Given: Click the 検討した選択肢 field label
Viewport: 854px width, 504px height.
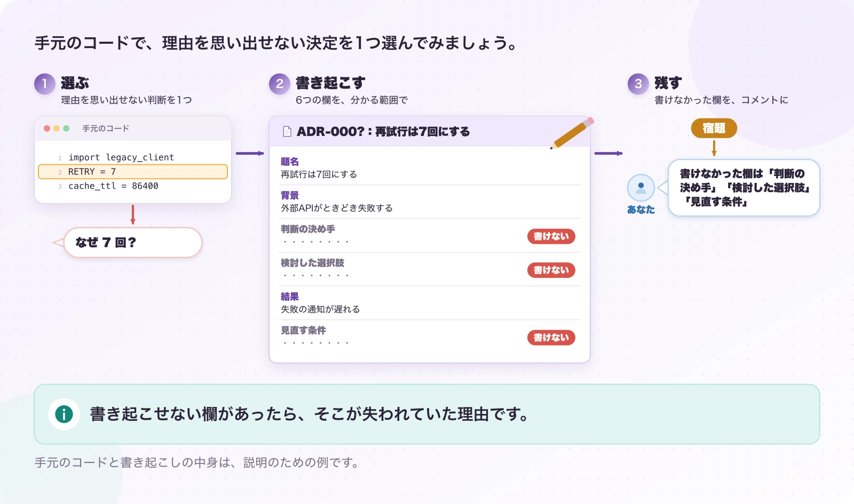Looking at the screenshot, I should 312,262.
